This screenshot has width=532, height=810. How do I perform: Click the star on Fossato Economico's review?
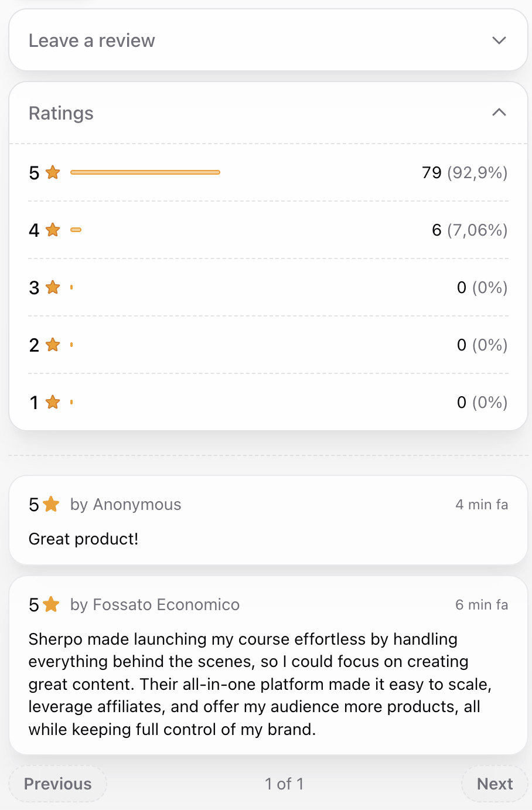tap(49, 604)
